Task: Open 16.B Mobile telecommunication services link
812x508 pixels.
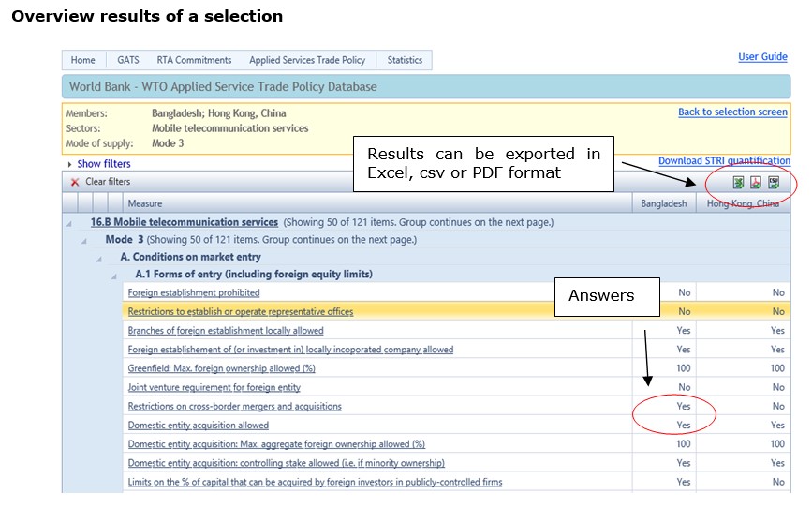Action: (x=185, y=222)
